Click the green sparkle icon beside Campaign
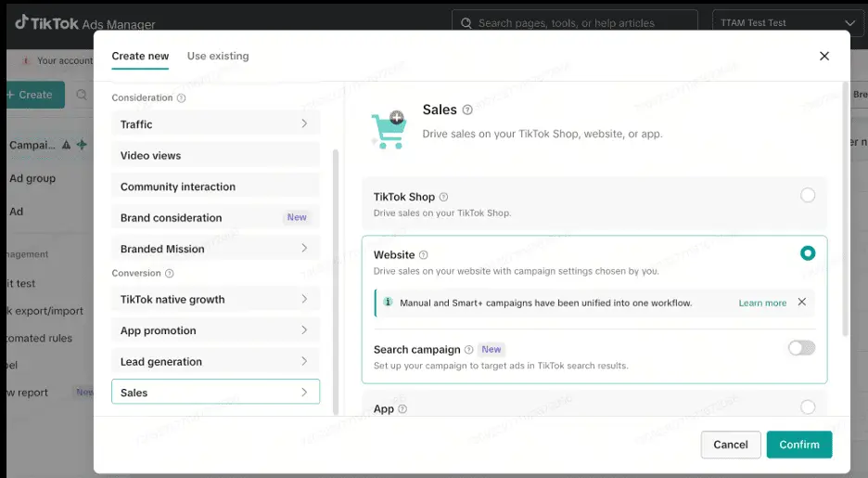 click(x=82, y=145)
